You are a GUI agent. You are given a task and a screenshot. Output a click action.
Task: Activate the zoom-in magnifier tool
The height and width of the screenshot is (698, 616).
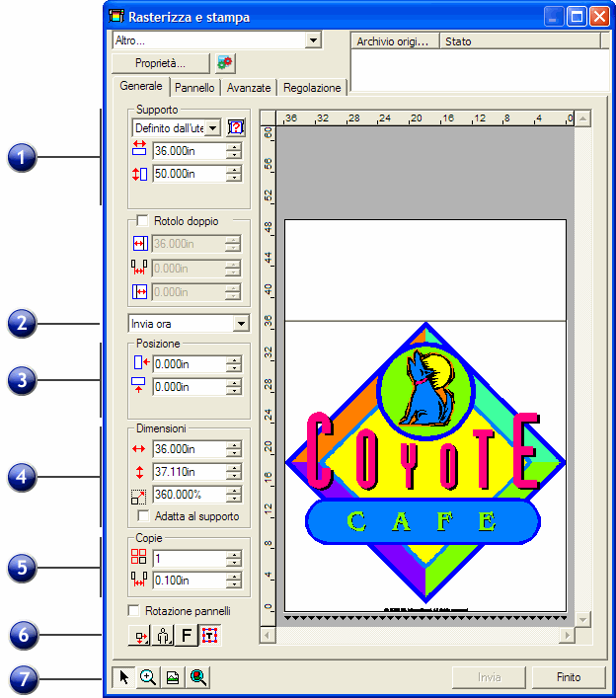click(x=148, y=677)
